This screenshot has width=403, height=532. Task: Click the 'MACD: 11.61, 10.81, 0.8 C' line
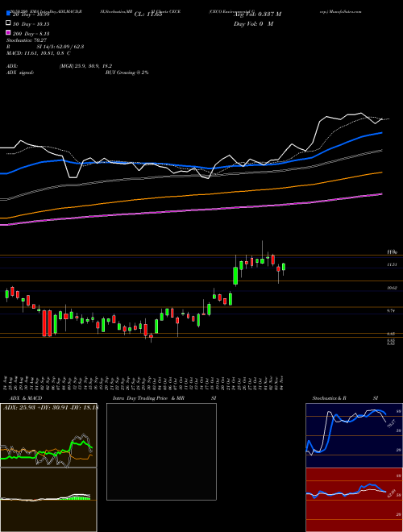coord(39,53)
